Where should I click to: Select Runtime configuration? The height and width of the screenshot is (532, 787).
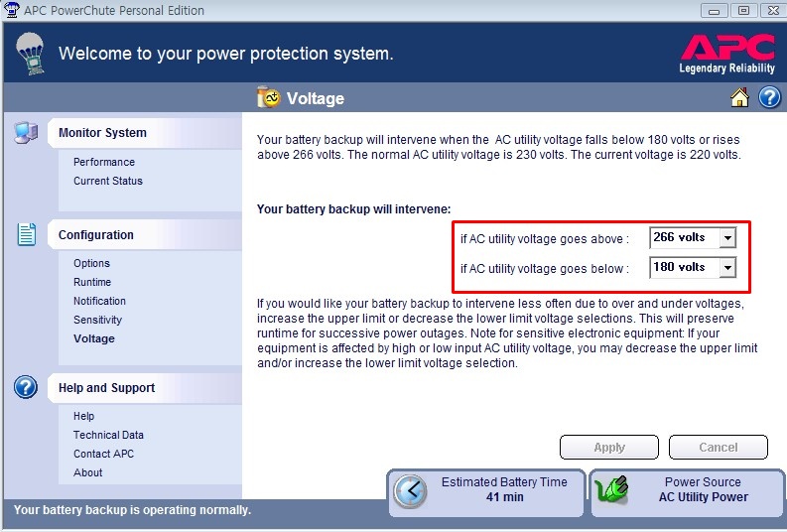click(x=92, y=282)
